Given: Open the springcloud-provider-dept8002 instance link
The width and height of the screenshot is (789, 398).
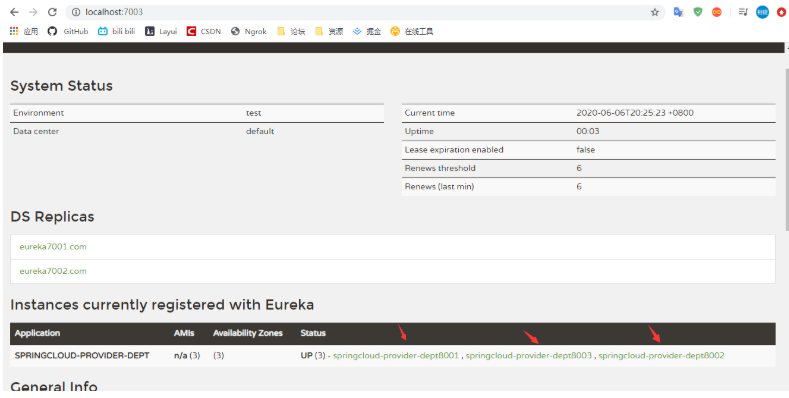Looking at the screenshot, I should click(661, 356).
